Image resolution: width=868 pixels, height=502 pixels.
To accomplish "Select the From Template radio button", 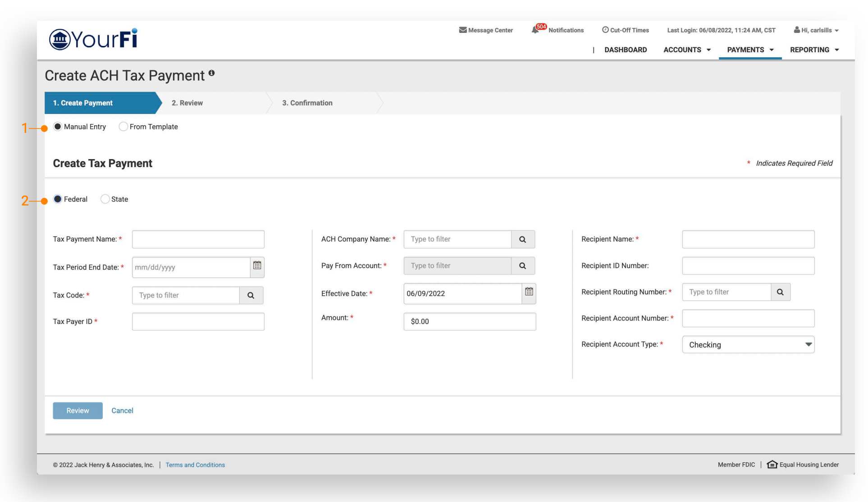I will [123, 127].
